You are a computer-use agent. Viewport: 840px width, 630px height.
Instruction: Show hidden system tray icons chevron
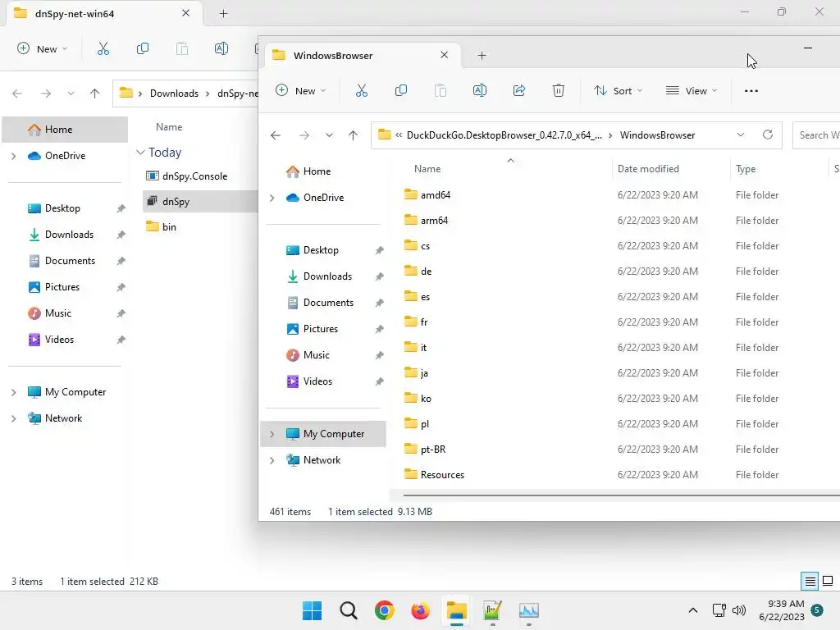pyautogui.click(x=692, y=610)
